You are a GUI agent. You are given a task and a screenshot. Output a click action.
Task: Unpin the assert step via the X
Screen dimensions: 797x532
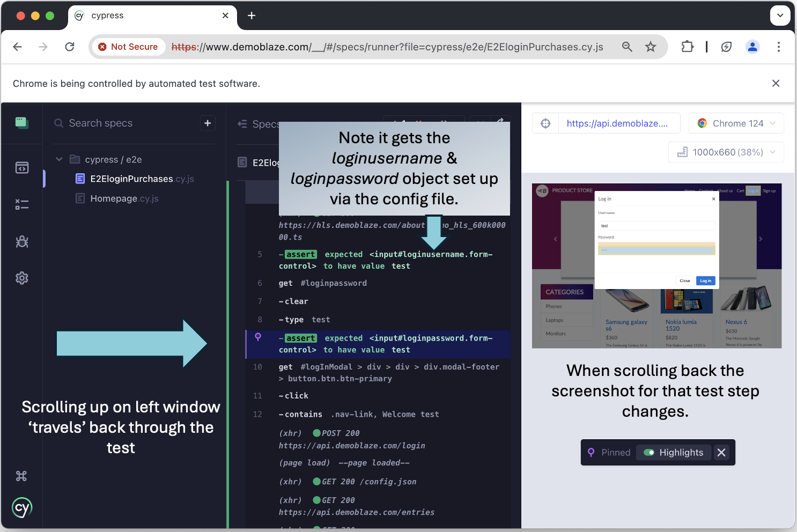721,452
